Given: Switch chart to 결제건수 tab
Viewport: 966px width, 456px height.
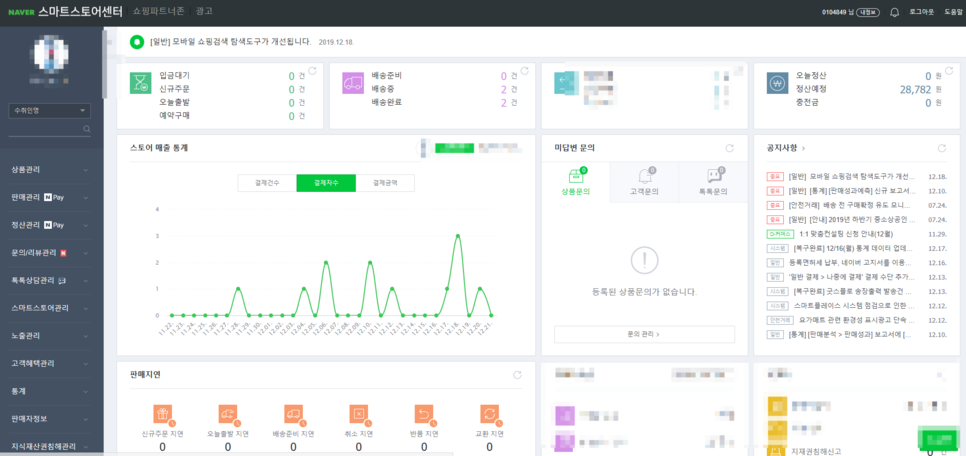Looking at the screenshot, I should (267, 183).
